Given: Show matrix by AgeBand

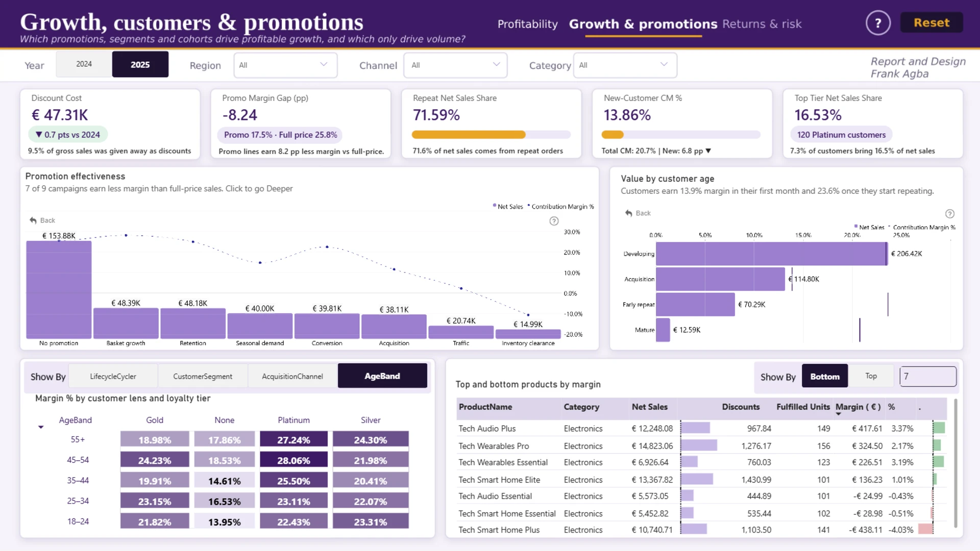Looking at the screenshot, I should 382,376.
